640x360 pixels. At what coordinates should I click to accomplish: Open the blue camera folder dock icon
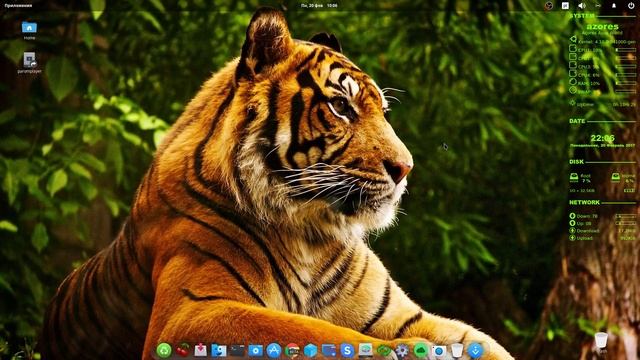click(256, 350)
